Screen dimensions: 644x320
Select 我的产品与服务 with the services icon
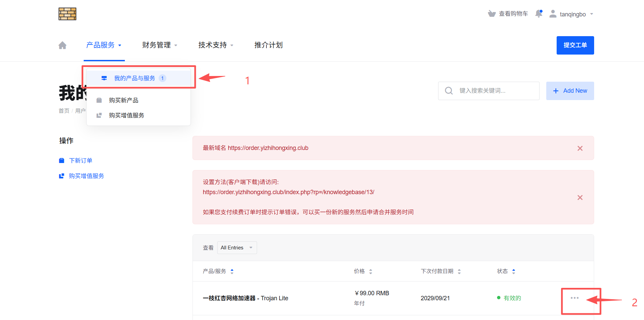click(x=134, y=78)
